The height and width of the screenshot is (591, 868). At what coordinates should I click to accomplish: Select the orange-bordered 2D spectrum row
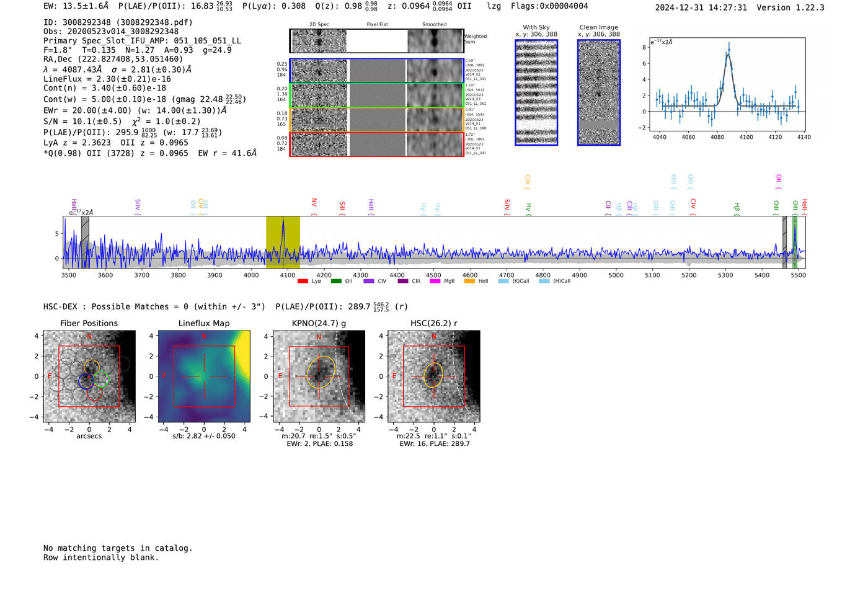click(x=377, y=120)
